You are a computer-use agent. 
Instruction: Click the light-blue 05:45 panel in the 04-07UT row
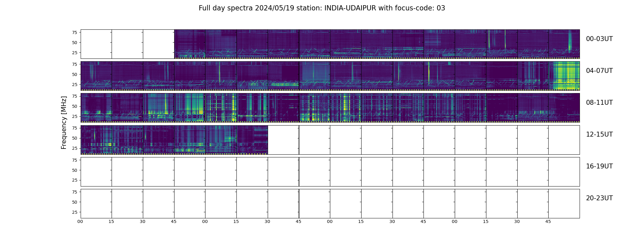click(x=315, y=76)
